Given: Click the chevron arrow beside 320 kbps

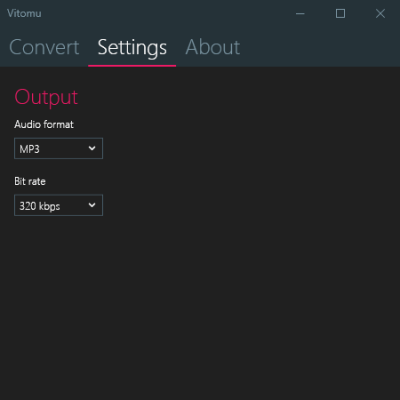Looking at the screenshot, I should point(92,205).
